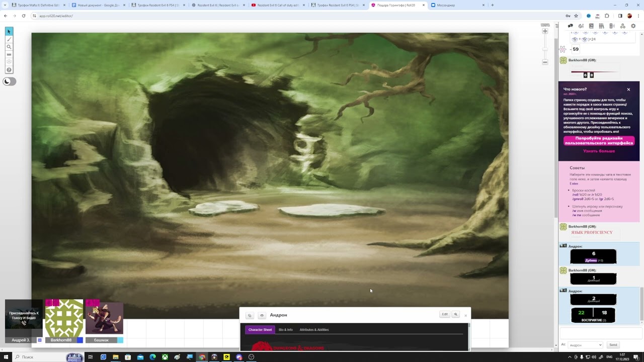Open a new browser tab
The image size is (644, 362).
[x=492, y=5]
